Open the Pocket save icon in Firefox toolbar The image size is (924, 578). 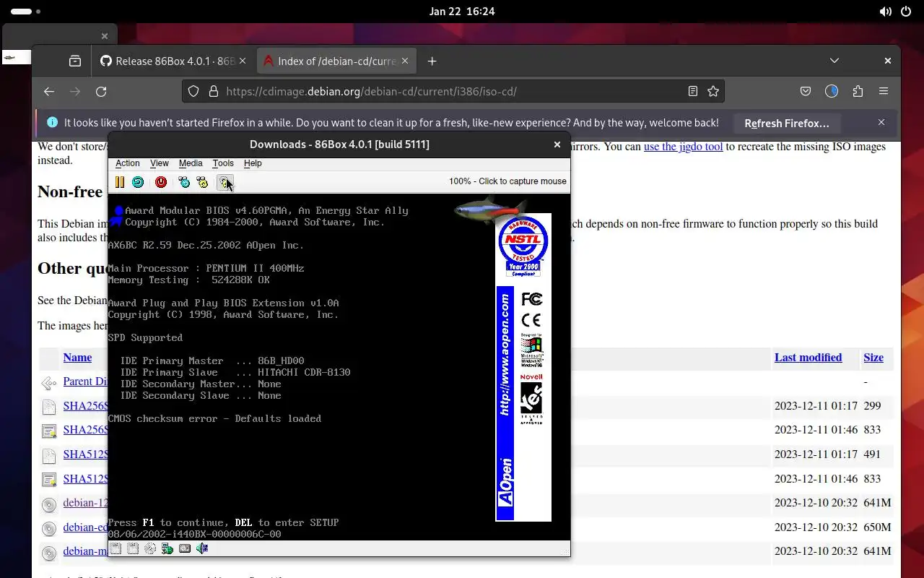(x=806, y=92)
